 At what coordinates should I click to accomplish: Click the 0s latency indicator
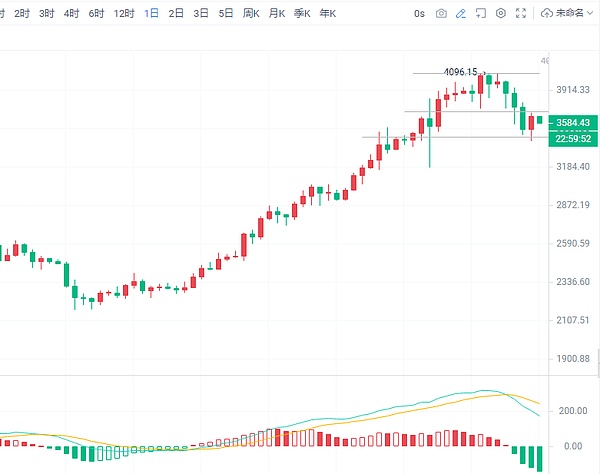pos(418,14)
